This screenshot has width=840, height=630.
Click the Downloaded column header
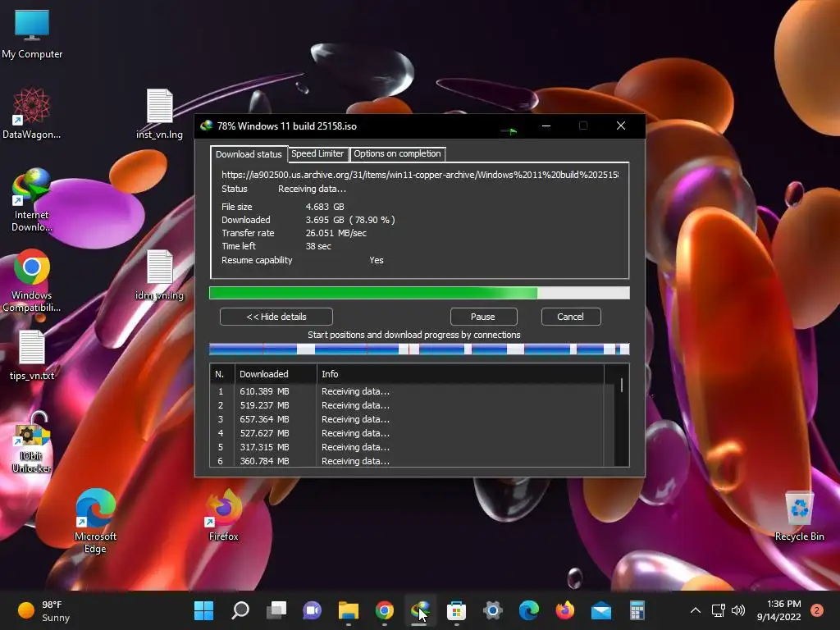coord(276,374)
